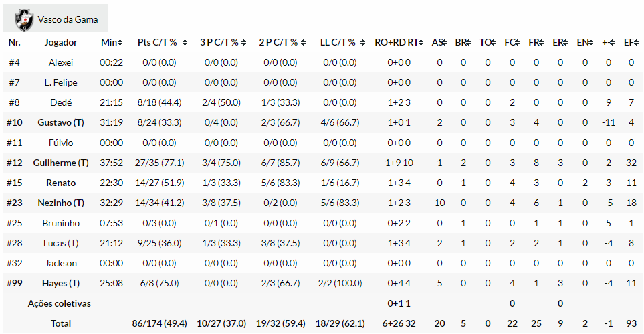The height and width of the screenshot is (334, 644).
Task: Select player Nezinho (T)
Action: point(61,203)
